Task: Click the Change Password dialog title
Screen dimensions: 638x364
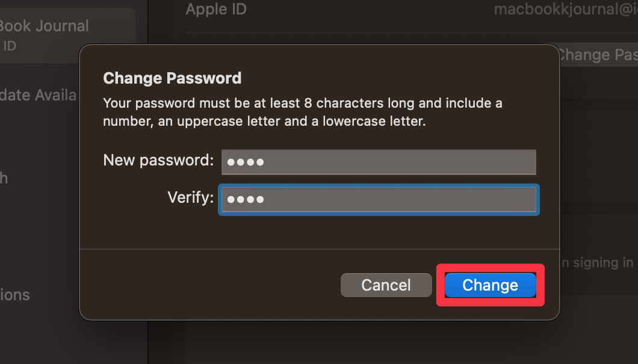Action: pyautogui.click(x=172, y=78)
